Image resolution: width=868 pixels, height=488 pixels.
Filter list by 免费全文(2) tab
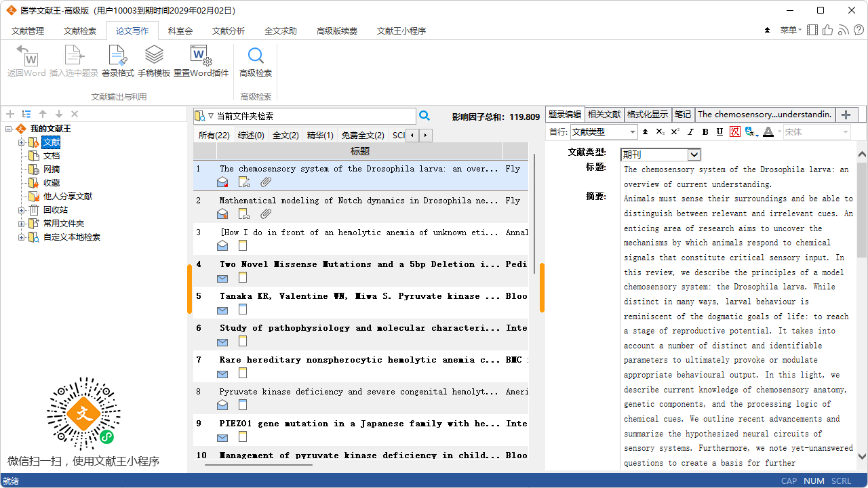(363, 136)
